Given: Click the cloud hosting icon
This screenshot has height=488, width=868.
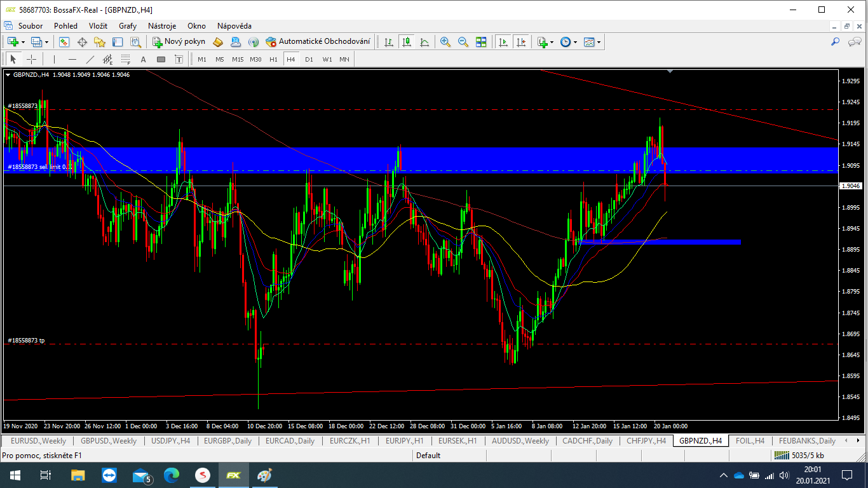Looking at the screenshot, I should tap(236, 42).
